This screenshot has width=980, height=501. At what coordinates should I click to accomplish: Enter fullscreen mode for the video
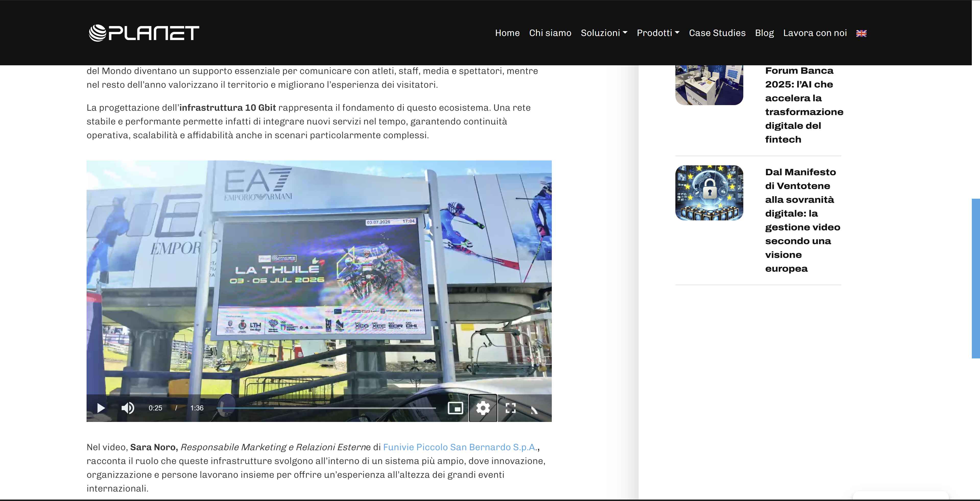pyautogui.click(x=510, y=408)
